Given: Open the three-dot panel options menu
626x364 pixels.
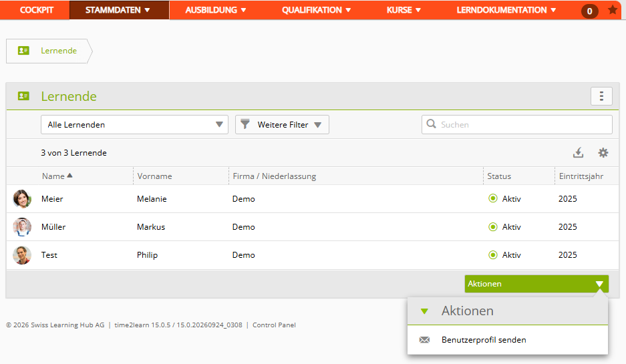Looking at the screenshot, I should [x=601, y=96].
